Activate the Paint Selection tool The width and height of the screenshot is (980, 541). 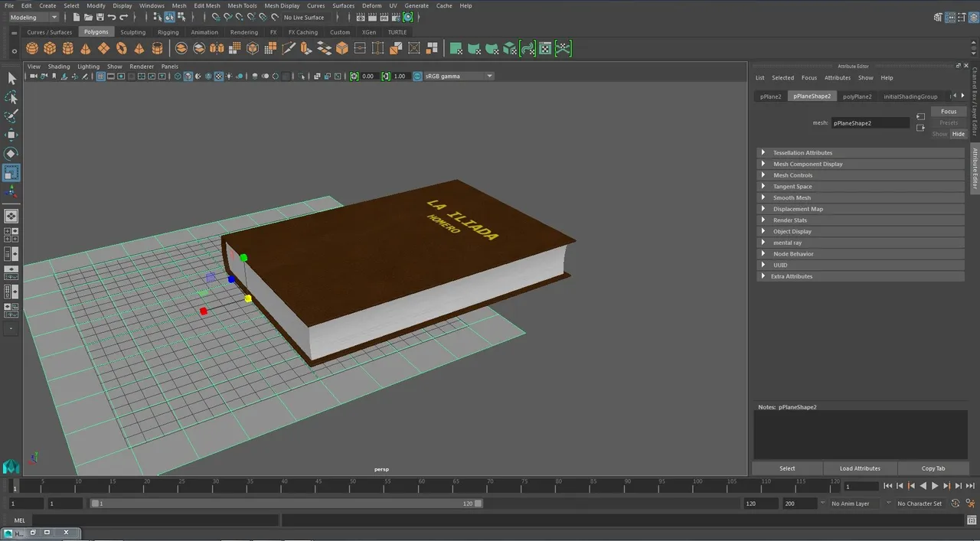coord(11,116)
